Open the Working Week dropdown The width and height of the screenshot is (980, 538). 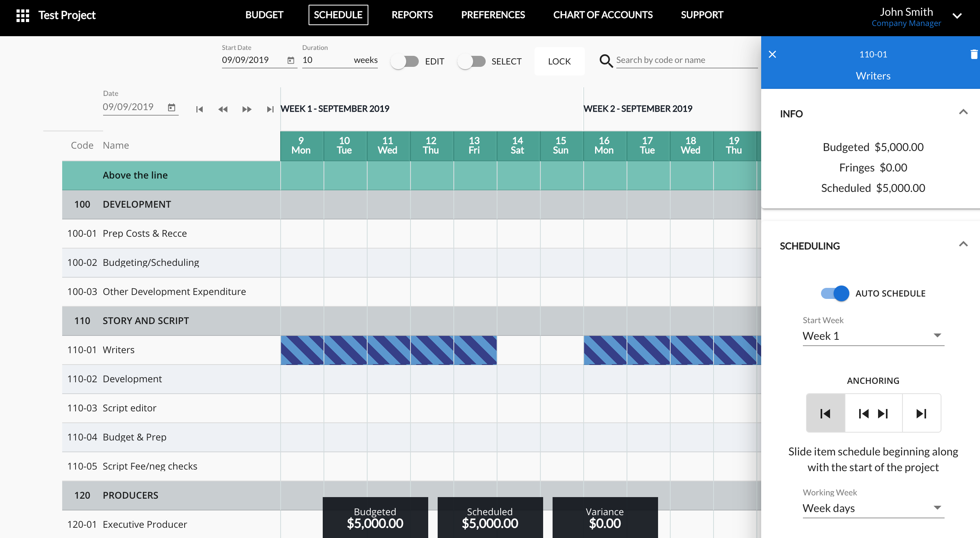point(873,508)
